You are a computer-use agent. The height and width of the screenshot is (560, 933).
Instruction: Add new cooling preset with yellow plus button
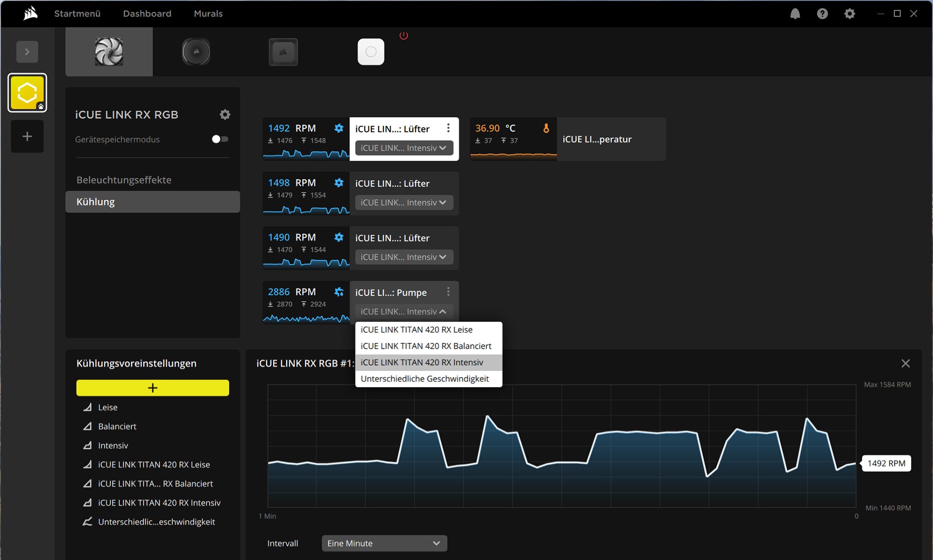point(153,388)
